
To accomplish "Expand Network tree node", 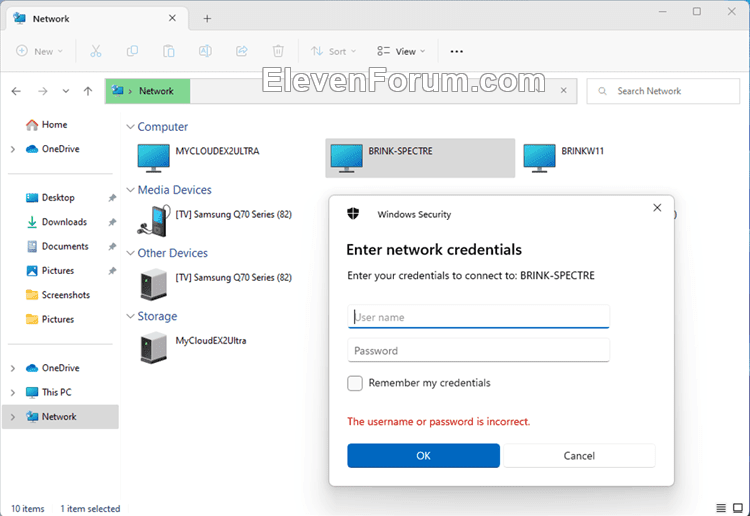I will 13,417.
